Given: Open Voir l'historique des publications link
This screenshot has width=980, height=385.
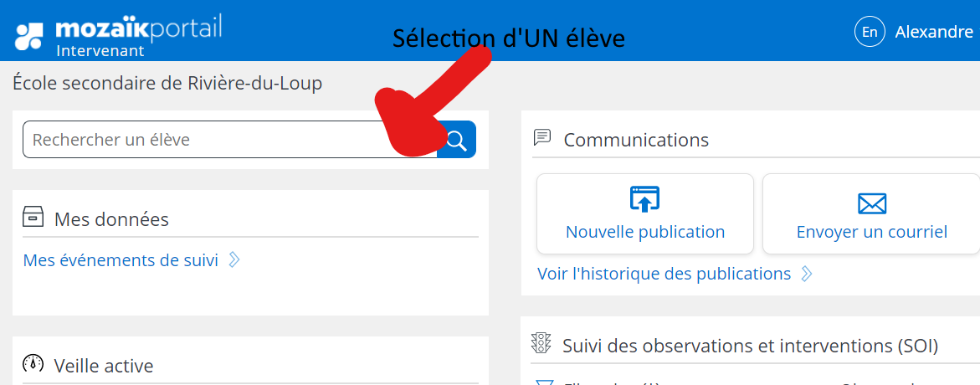Looking at the screenshot, I should click(x=664, y=274).
